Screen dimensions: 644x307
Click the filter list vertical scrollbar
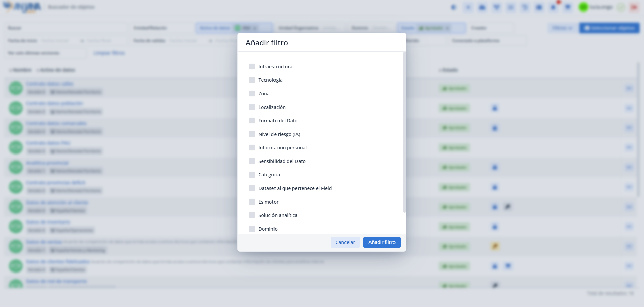[404, 132]
